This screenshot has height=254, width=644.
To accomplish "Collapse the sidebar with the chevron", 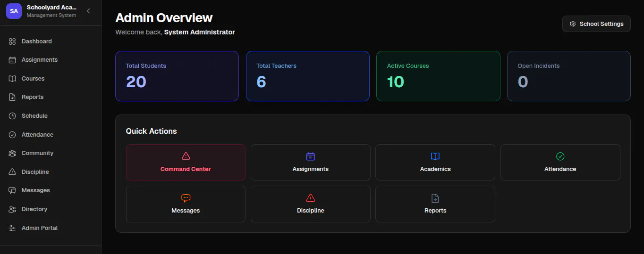I will pos(88,11).
